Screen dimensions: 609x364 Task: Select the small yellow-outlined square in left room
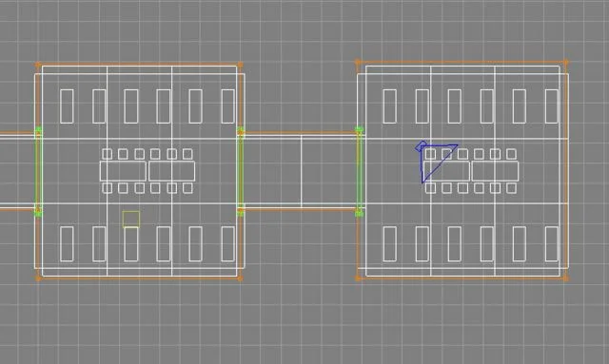tap(131, 220)
